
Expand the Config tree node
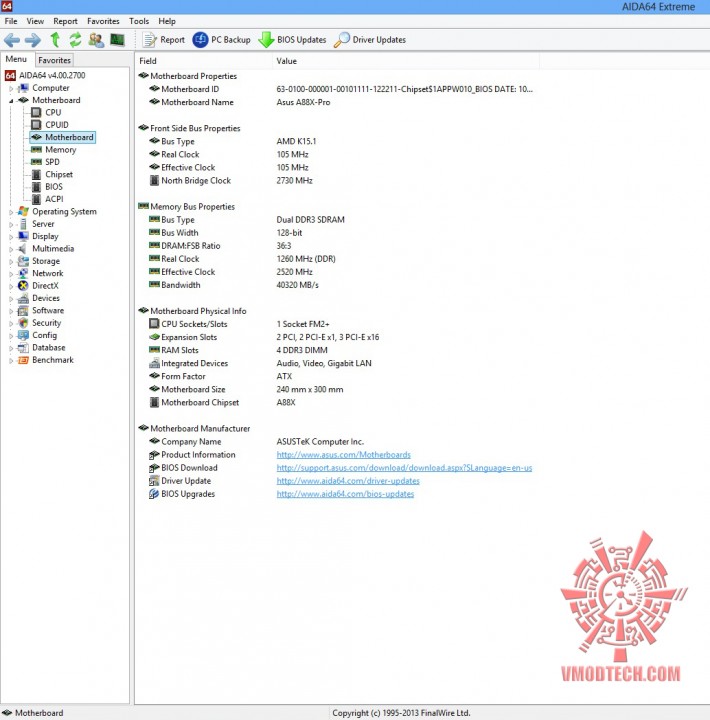[x=11, y=336]
